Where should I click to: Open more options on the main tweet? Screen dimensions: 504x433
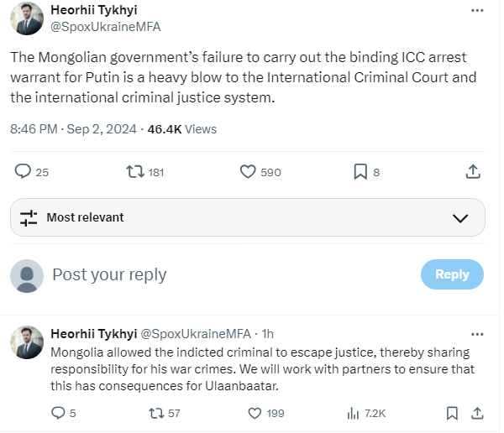coord(477,10)
